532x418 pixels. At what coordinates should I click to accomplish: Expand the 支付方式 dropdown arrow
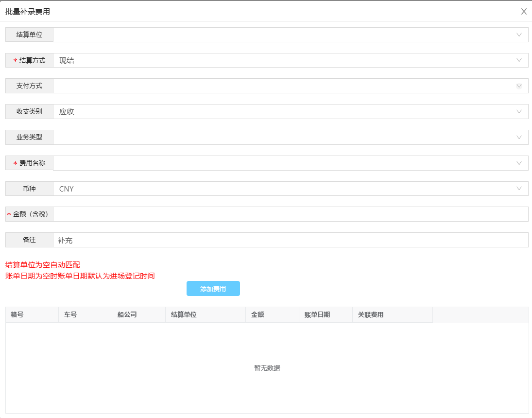click(519, 86)
